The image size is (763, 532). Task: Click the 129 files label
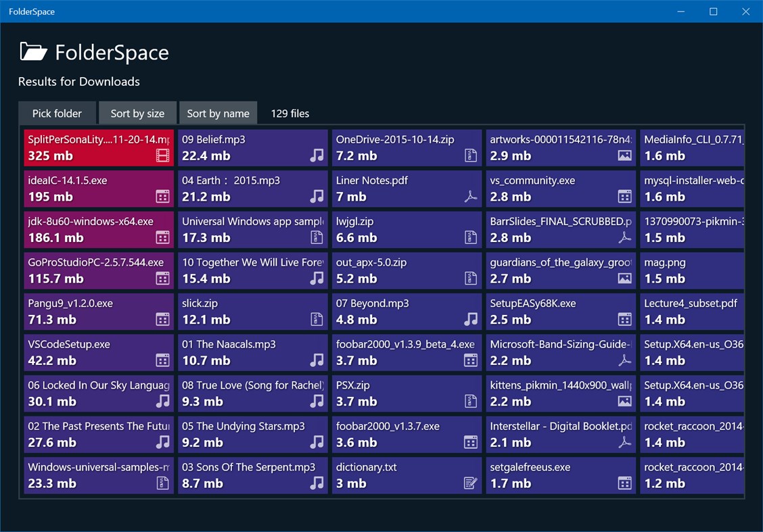(x=290, y=113)
